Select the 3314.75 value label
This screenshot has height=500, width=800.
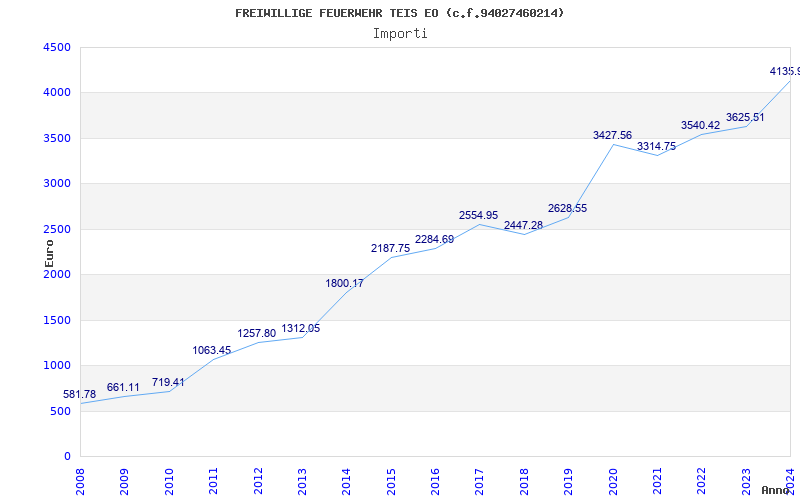pyautogui.click(x=656, y=146)
